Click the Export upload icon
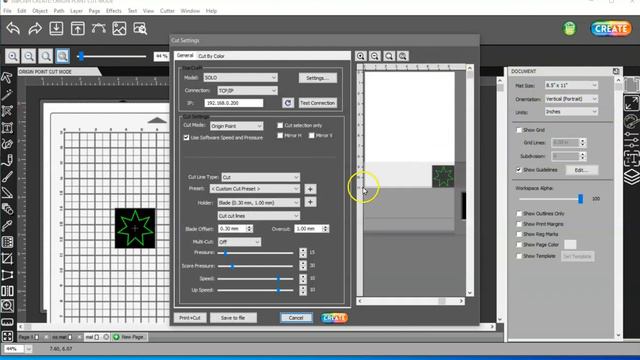 (78, 29)
